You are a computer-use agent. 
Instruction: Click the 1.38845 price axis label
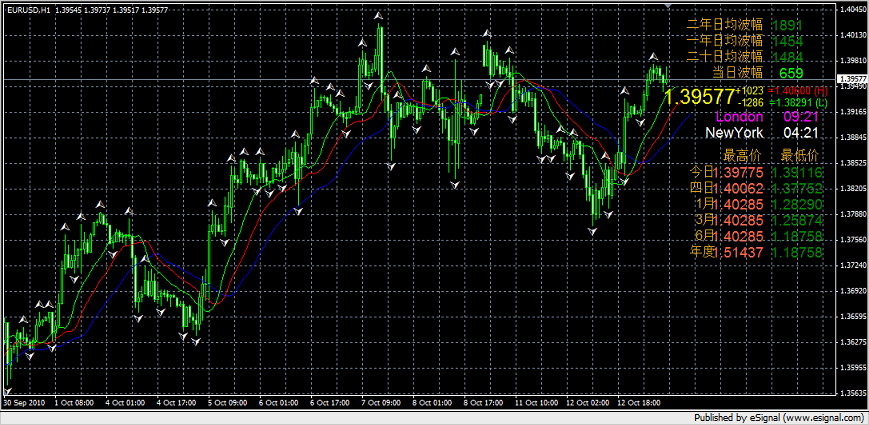click(854, 137)
